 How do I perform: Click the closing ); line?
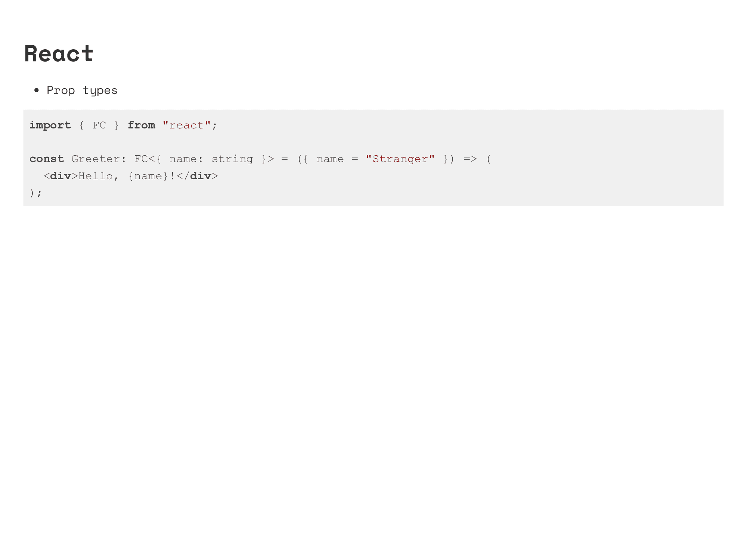point(36,193)
